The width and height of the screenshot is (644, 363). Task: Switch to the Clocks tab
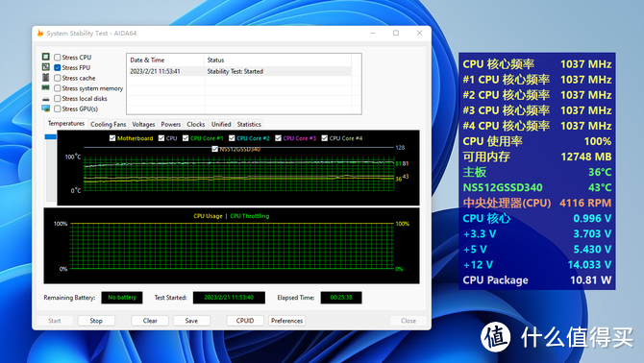click(196, 124)
